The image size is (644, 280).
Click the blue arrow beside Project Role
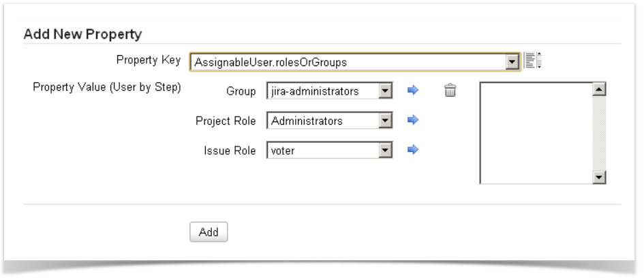412,121
